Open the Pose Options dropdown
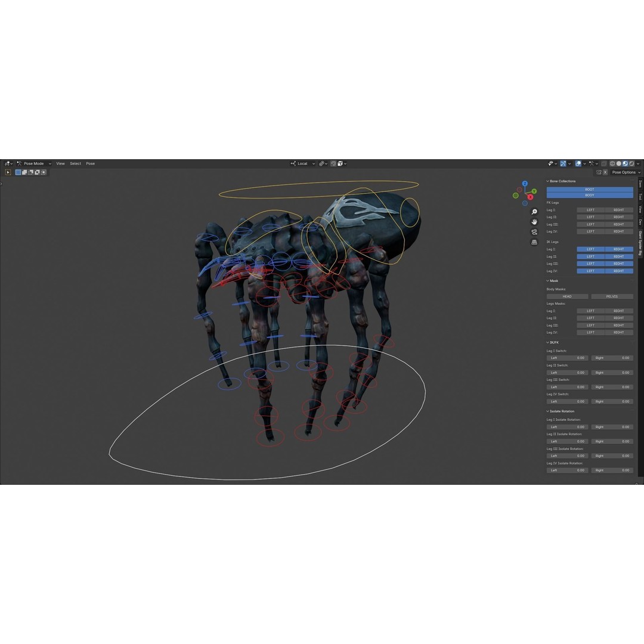 coord(626,172)
